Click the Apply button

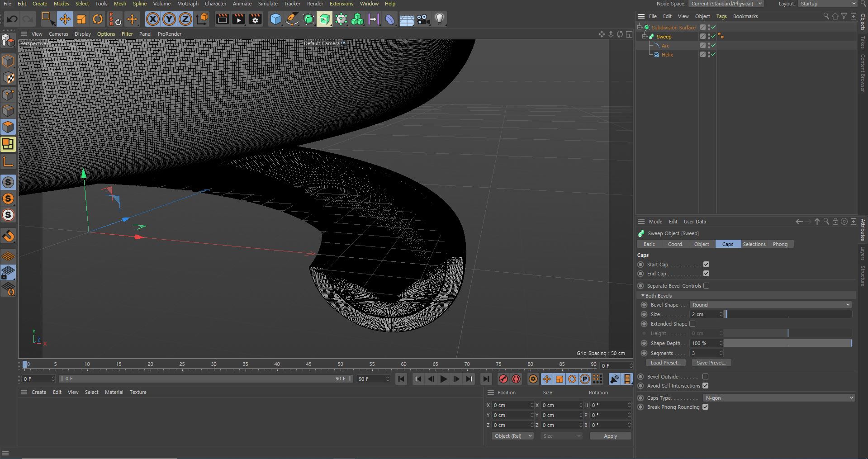610,436
